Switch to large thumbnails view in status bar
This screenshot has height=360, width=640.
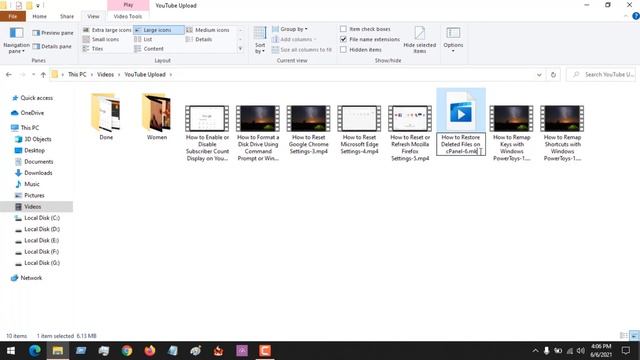pos(634,336)
